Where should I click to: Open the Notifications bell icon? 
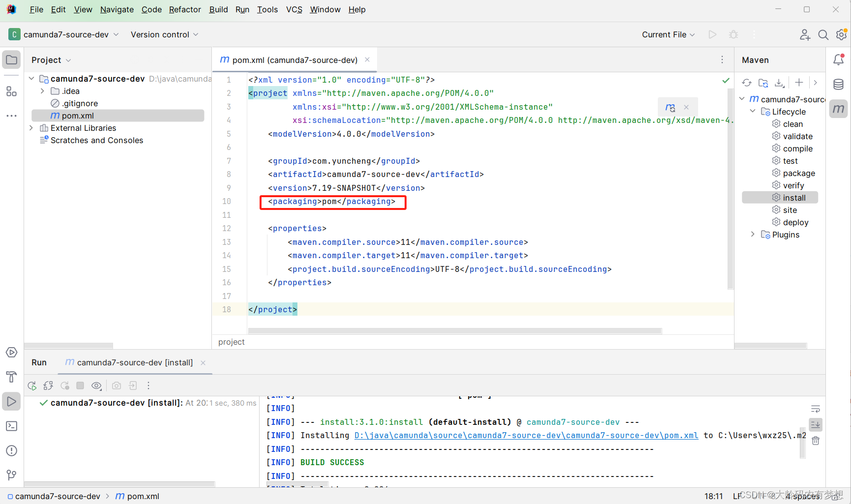coord(839,60)
